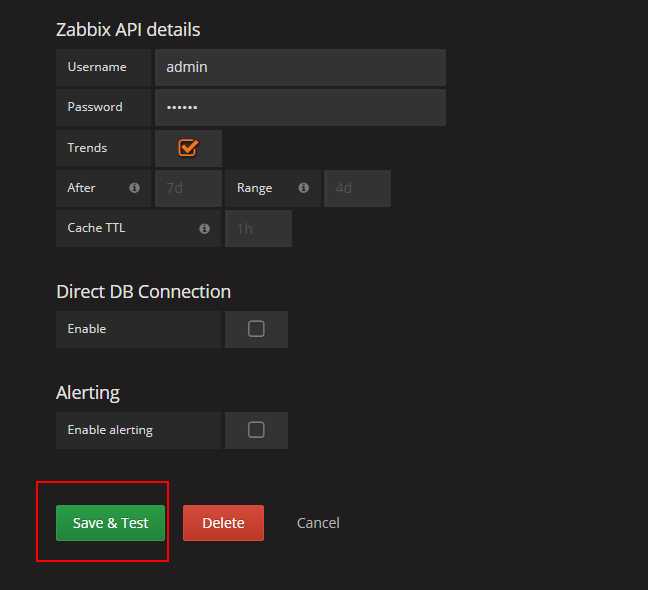
Task: Click the Alerting section heading
Action: [x=88, y=393]
